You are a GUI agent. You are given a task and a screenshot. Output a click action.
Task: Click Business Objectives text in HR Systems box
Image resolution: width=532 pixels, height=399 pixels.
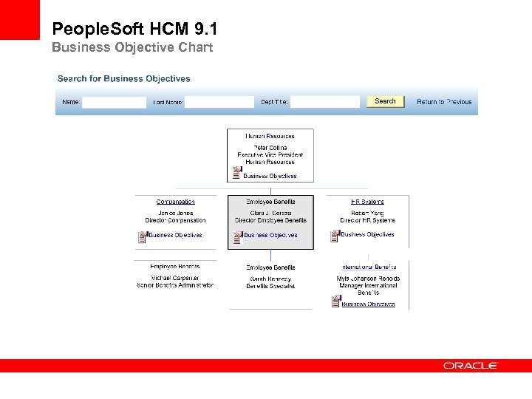[x=367, y=234]
